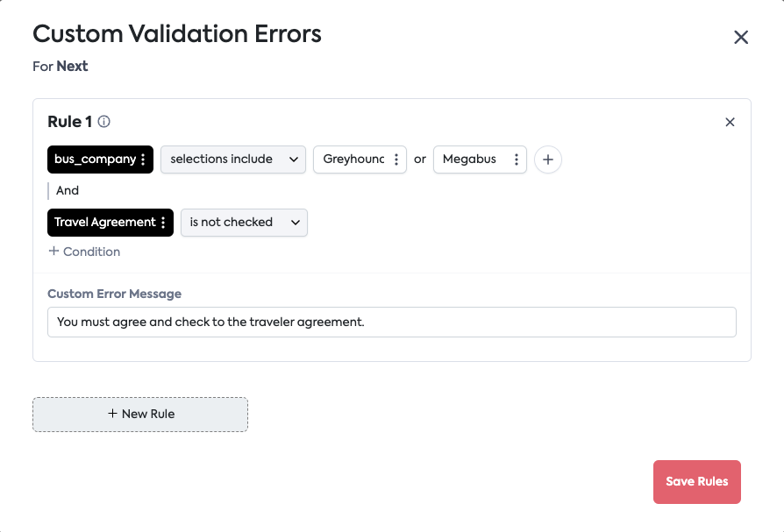The image size is (784, 532).
Task: Select the bus_company field chip
Action: tap(95, 160)
